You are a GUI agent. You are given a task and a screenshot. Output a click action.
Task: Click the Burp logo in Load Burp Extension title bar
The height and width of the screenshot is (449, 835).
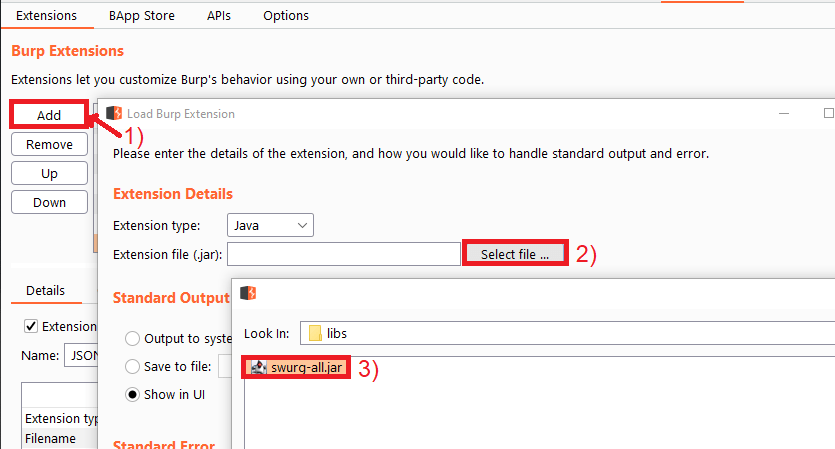click(114, 113)
